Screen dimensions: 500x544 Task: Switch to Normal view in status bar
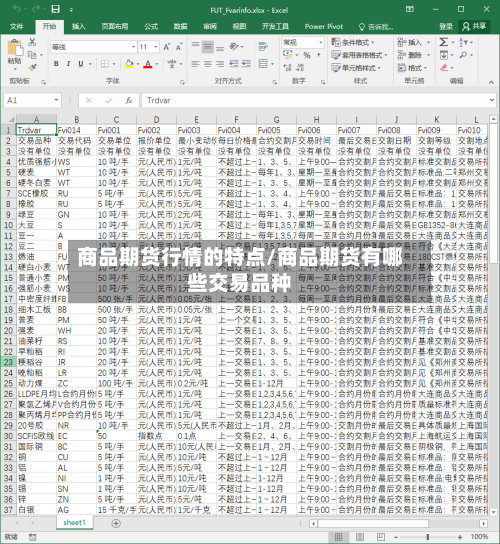click(x=338, y=537)
